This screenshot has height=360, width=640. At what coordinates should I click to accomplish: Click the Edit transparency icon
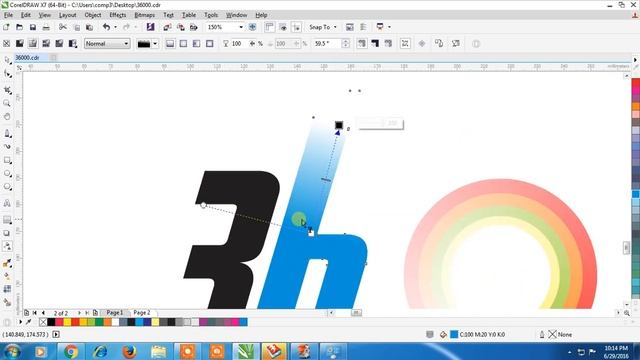click(x=456, y=43)
